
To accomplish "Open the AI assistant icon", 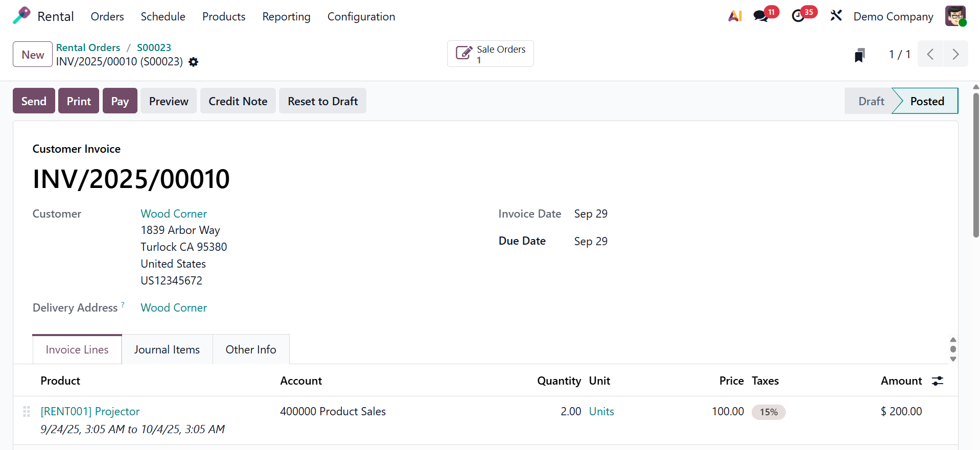I will (x=735, y=16).
